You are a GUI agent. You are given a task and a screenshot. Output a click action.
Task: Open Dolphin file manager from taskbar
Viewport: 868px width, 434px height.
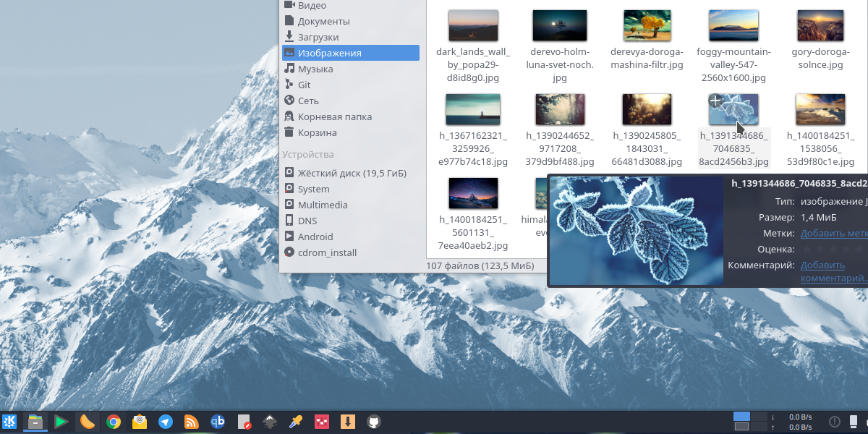[x=35, y=422]
